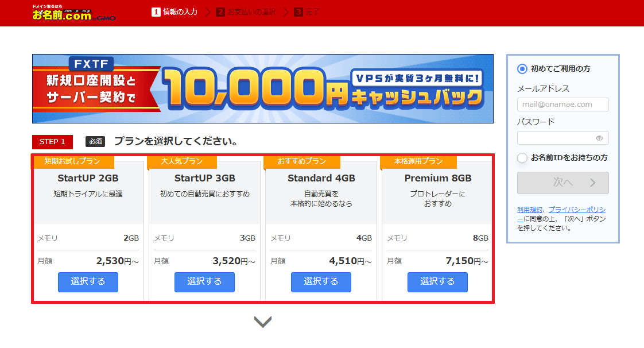The image size is (644, 348).
Task: Click the 2,530円 monthly price
Action: point(118,261)
